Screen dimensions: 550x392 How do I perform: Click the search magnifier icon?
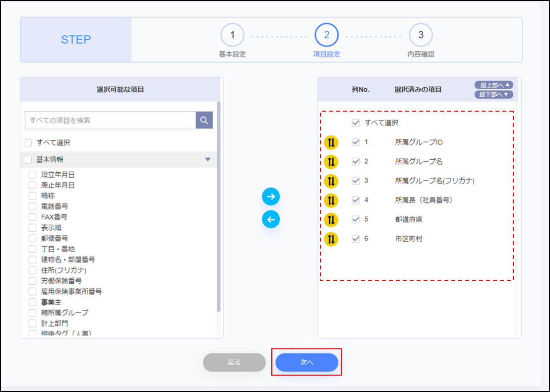[x=204, y=120]
